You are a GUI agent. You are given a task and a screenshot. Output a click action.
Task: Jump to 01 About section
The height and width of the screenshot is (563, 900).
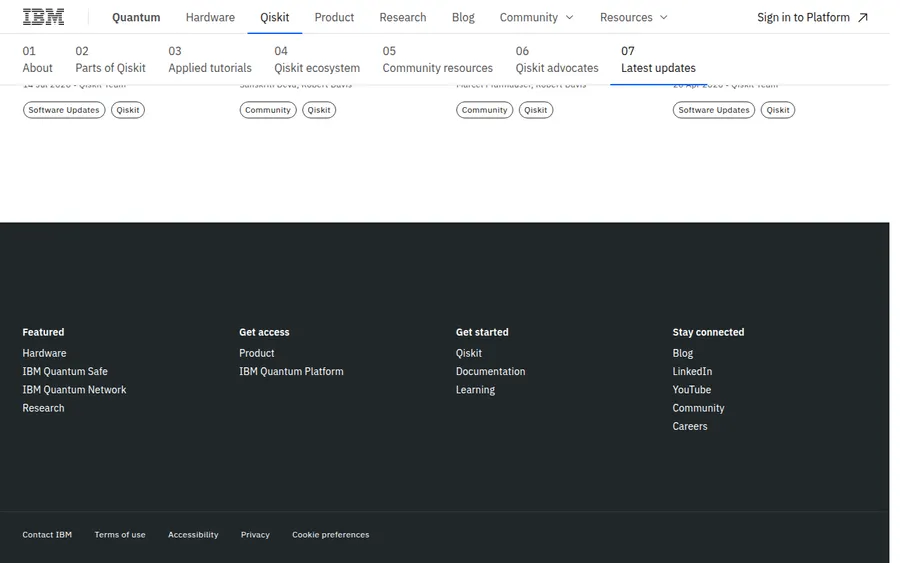(x=37, y=60)
